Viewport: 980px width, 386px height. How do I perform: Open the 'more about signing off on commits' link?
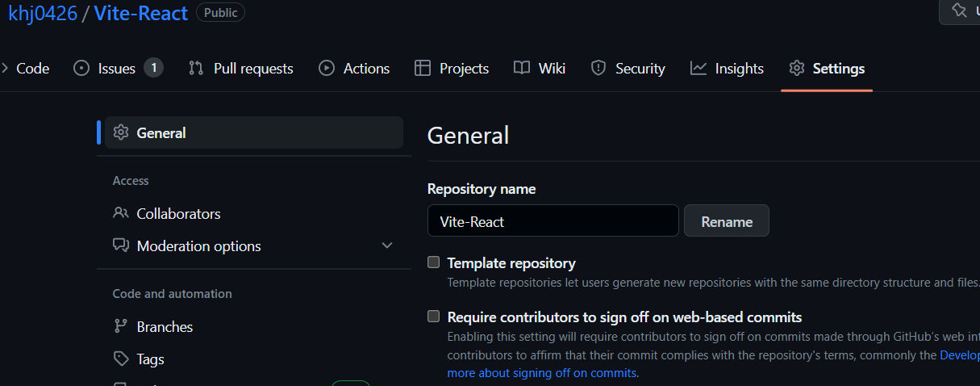[542, 373]
